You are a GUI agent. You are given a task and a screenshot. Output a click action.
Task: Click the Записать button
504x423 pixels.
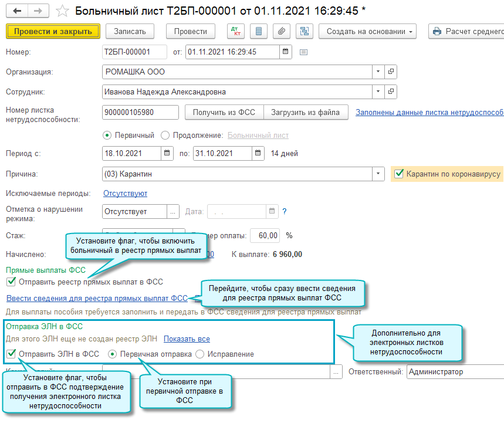coord(130,31)
